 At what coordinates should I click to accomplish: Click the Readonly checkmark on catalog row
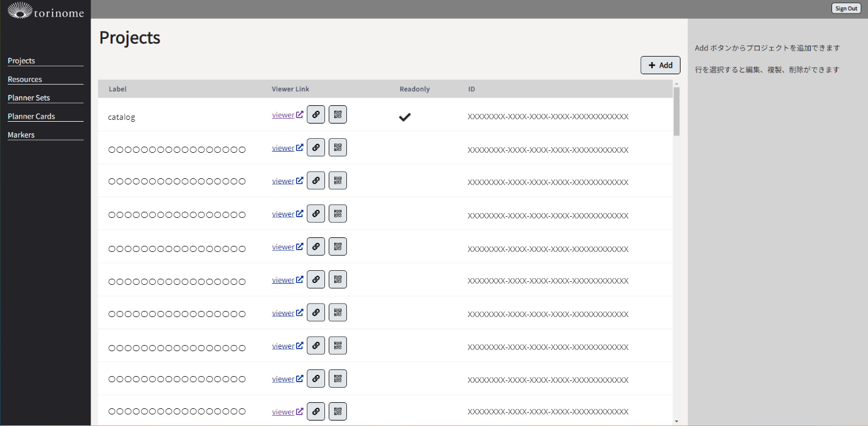click(405, 117)
